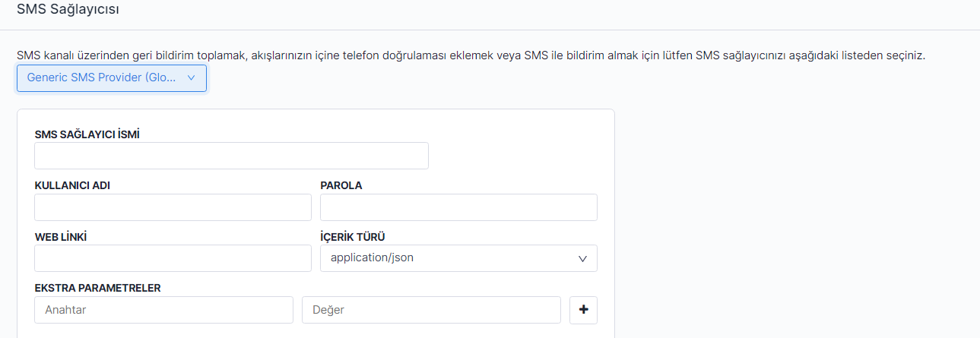The height and width of the screenshot is (338, 980).
Task: Click the EKSTRA PARAMETRELER label
Action: pyautogui.click(x=97, y=288)
